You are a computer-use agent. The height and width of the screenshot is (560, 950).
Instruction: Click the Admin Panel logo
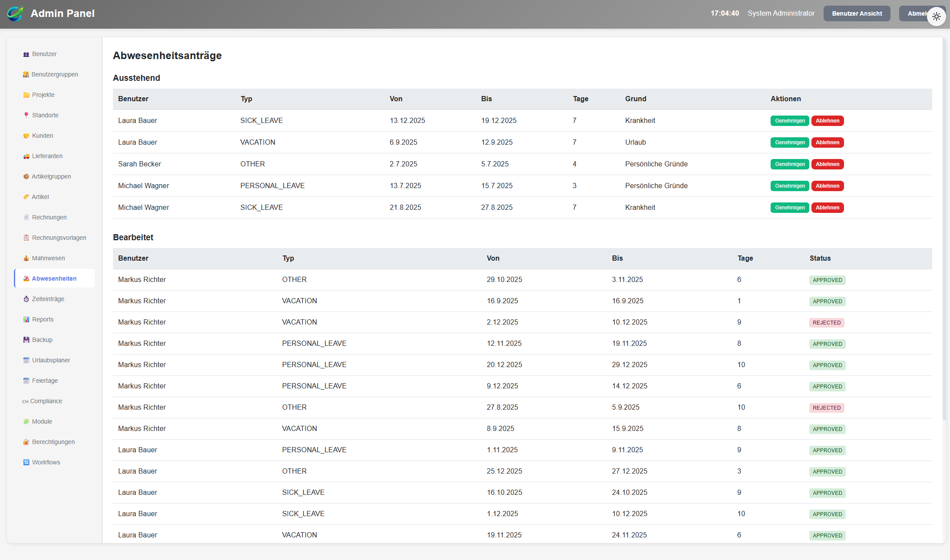tap(15, 13)
